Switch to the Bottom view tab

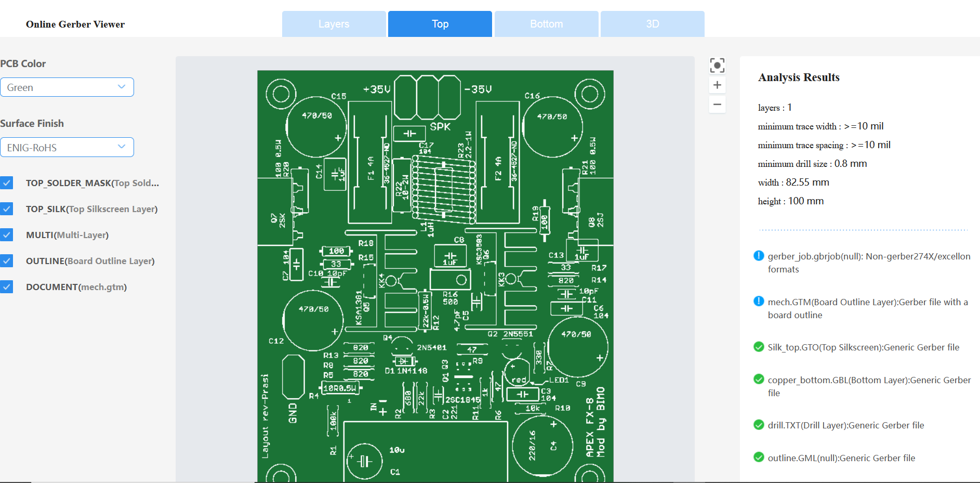547,24
